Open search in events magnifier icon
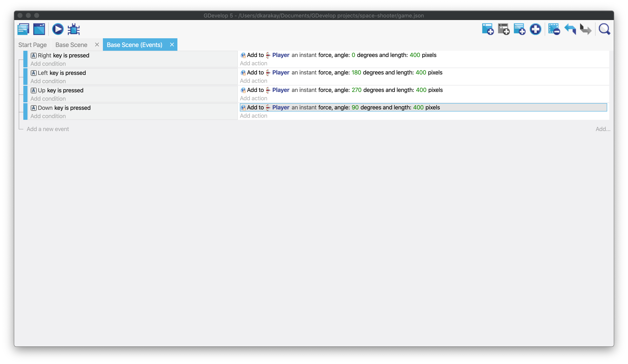Screen dimensions: 628x364 point(604,29)
